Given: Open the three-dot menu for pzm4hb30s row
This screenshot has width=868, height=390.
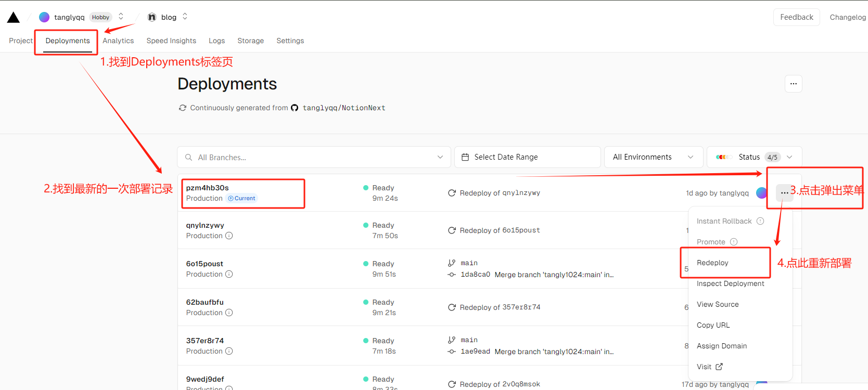Looking at the screenshot, I should click(784, 193).
